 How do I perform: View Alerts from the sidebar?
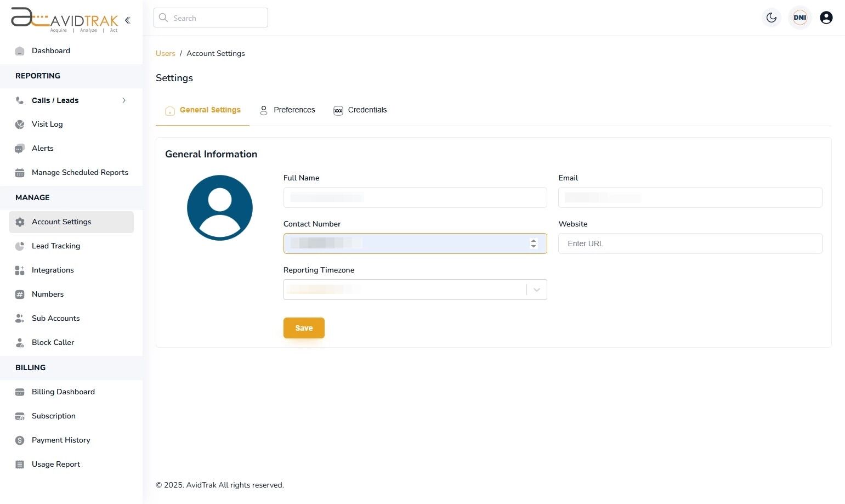coord(42,148)
